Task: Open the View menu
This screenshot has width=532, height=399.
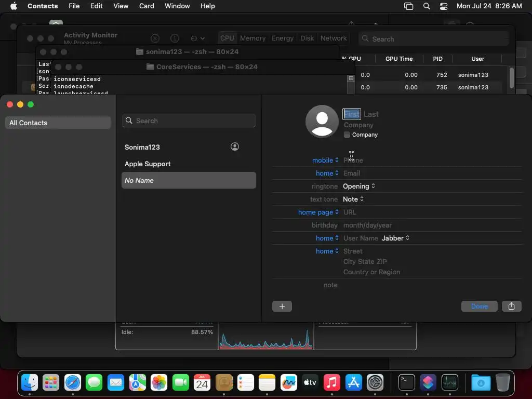Action: click(x=121, y=6)
